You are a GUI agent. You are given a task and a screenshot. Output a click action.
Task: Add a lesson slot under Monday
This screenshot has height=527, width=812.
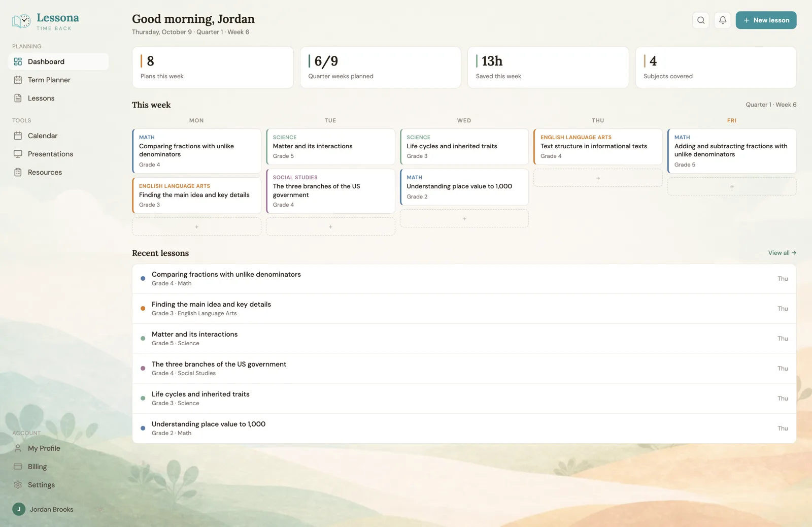[x=196, y=226]
